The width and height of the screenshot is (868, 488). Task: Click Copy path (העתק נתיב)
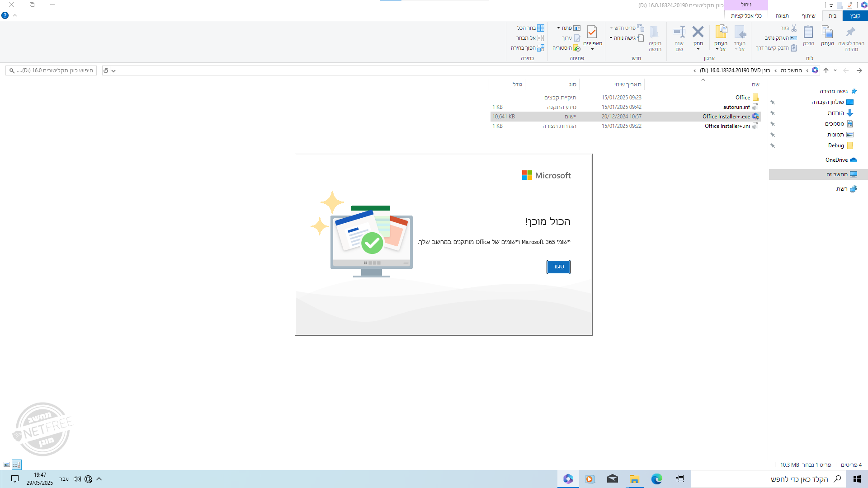point(781,38)
